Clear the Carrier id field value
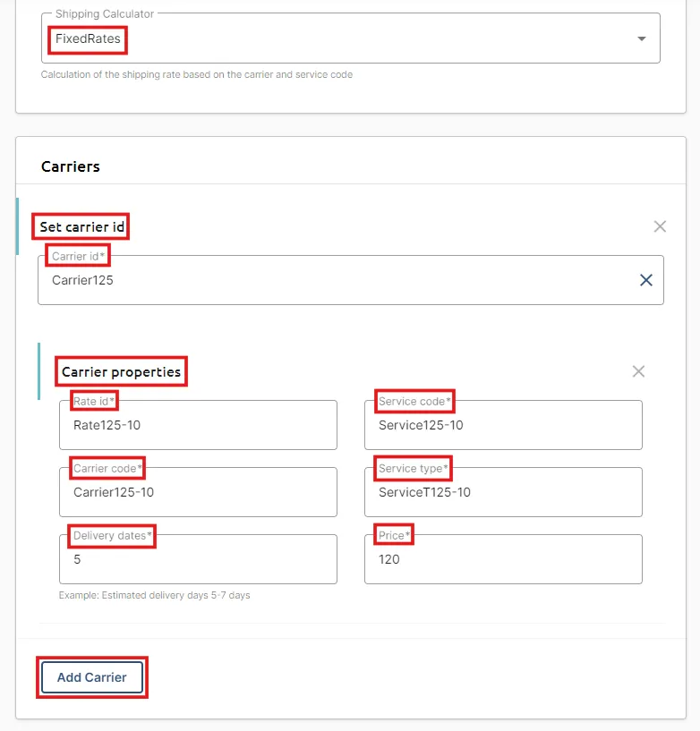The image size is (700, 731). (x=646, y=280)
